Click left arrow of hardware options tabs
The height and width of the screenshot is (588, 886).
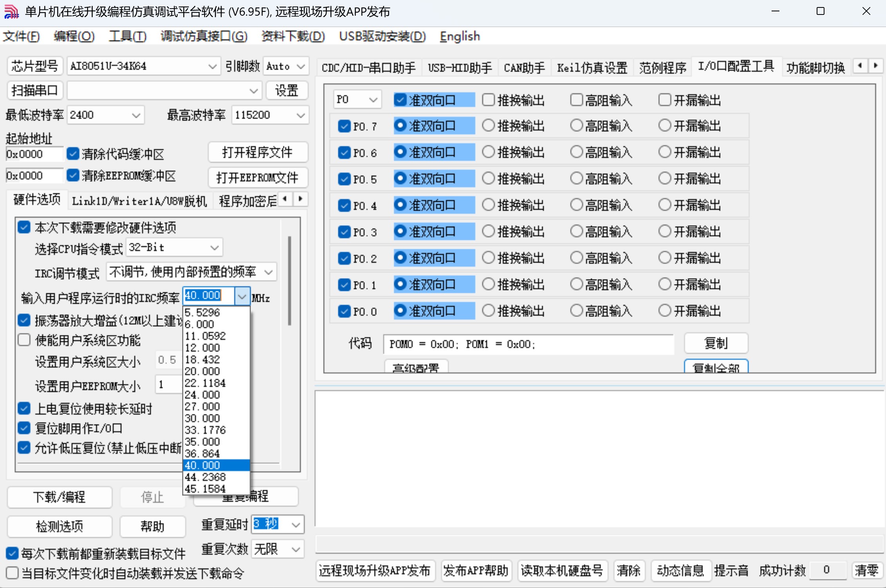point(285,199)
